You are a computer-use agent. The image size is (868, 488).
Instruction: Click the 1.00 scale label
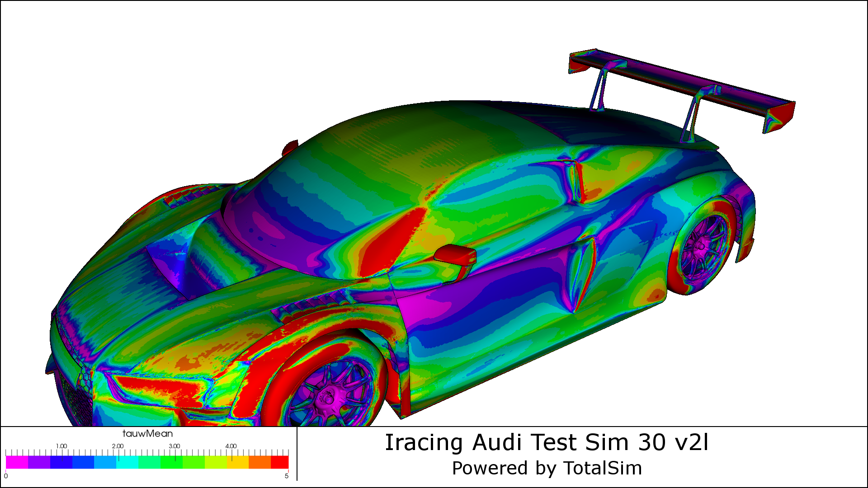pos(61,446)
